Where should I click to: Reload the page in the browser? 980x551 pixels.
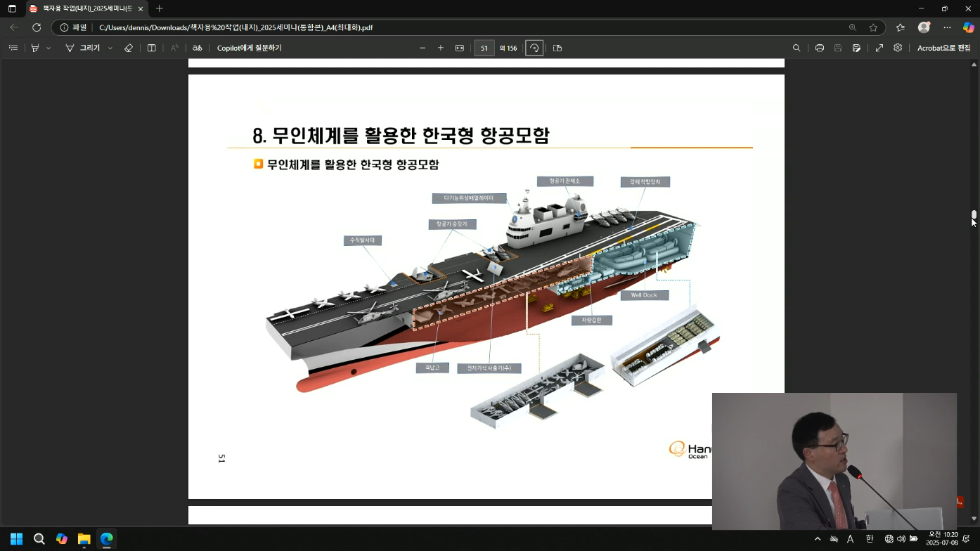click(37, 27)
